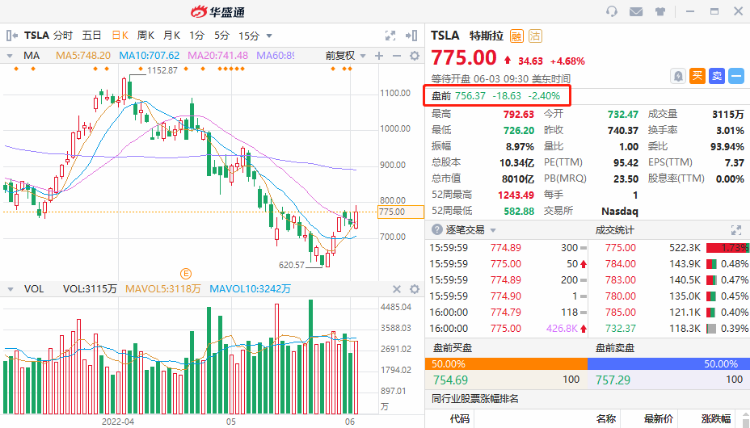
Task: Click 总市值 value 8010亿
Action: click(x=518, y=179)
